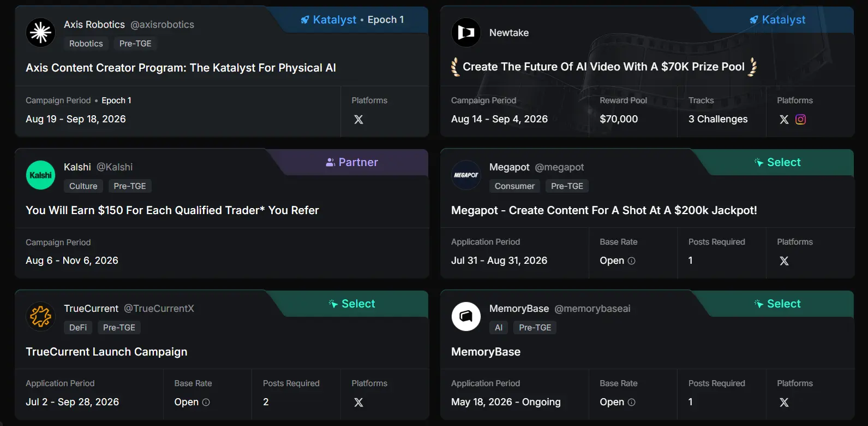Click the Newtake logo icon
This screenshot has width=868, height=426.
click(x=466, y=33)
